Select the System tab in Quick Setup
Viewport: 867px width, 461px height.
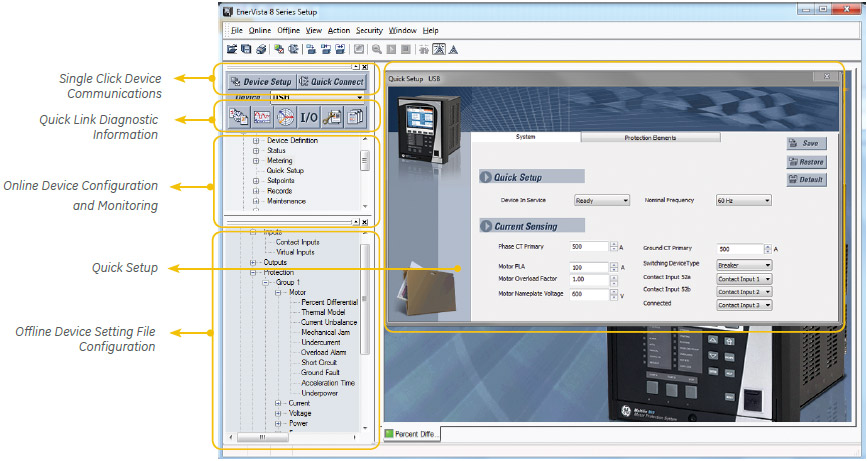point(525,137)
